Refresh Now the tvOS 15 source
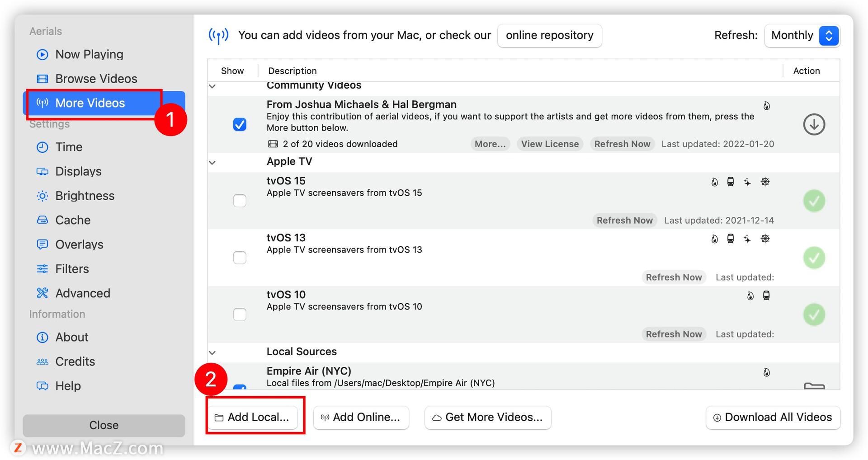The height and width of the screenshot is (460, 868). pyautogui.click(x=624, y=221)
